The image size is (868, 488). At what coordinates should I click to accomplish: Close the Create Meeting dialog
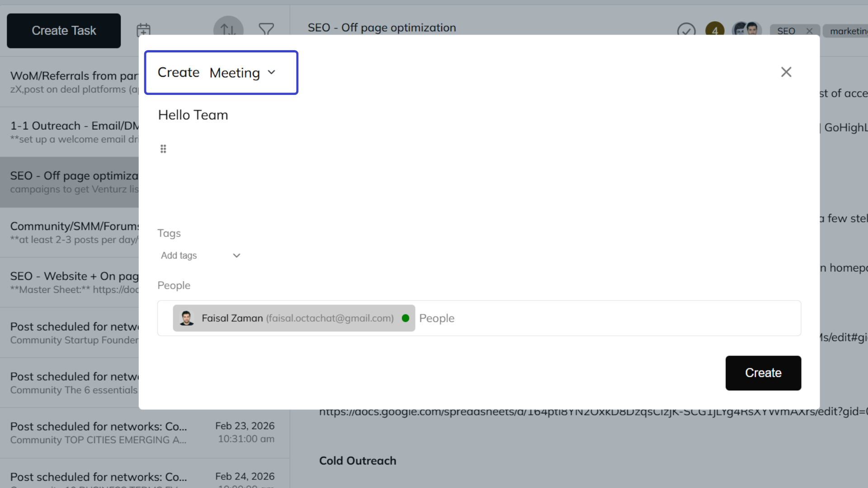(786, 72)
